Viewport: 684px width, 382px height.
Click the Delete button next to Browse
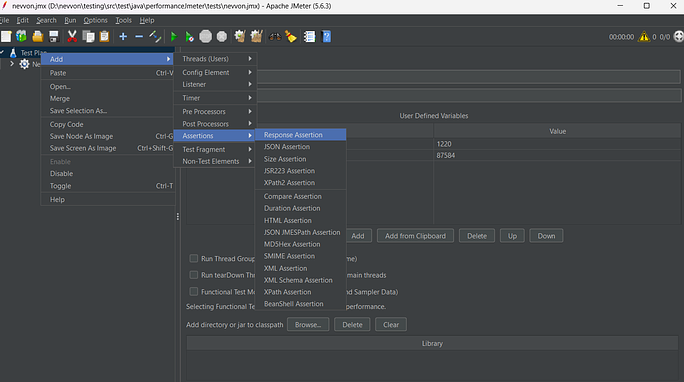(352, 324)
